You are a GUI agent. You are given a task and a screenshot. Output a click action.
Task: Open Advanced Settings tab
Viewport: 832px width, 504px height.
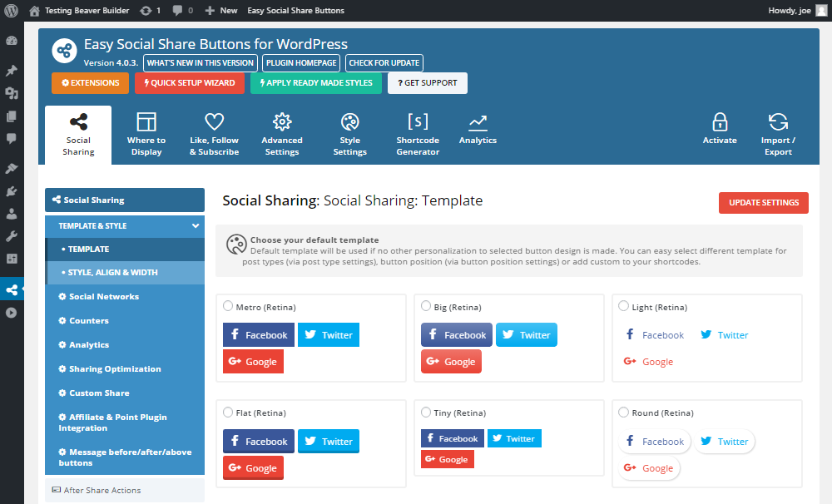tap(282, 135)
